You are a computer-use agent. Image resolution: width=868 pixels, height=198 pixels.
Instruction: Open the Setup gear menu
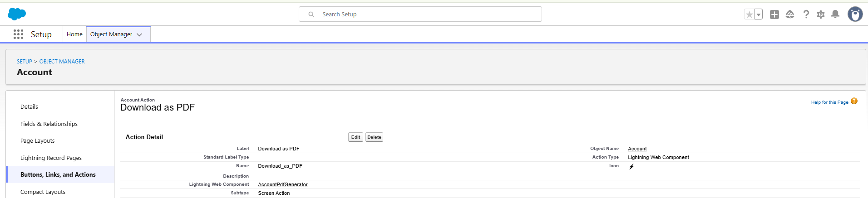pos(821,14)
